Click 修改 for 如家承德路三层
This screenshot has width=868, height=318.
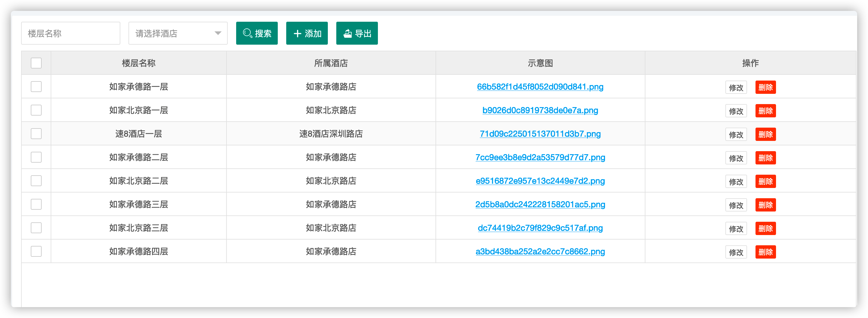(736, 205)
